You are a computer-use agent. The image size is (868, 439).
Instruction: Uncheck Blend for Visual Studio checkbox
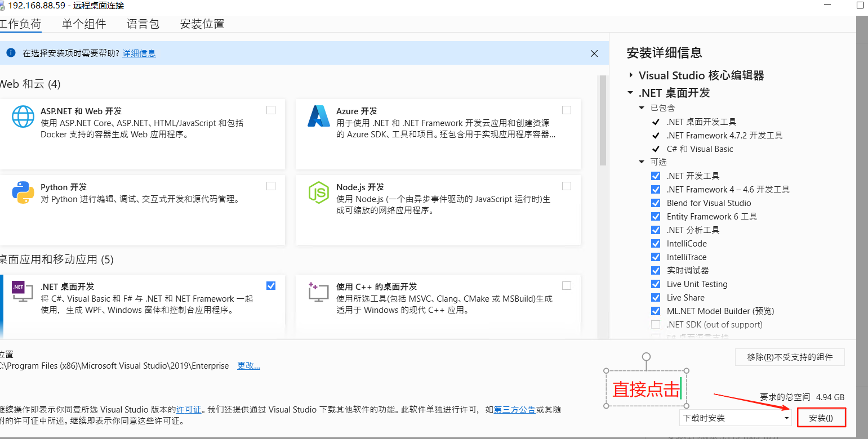click(x=656, y=203)
